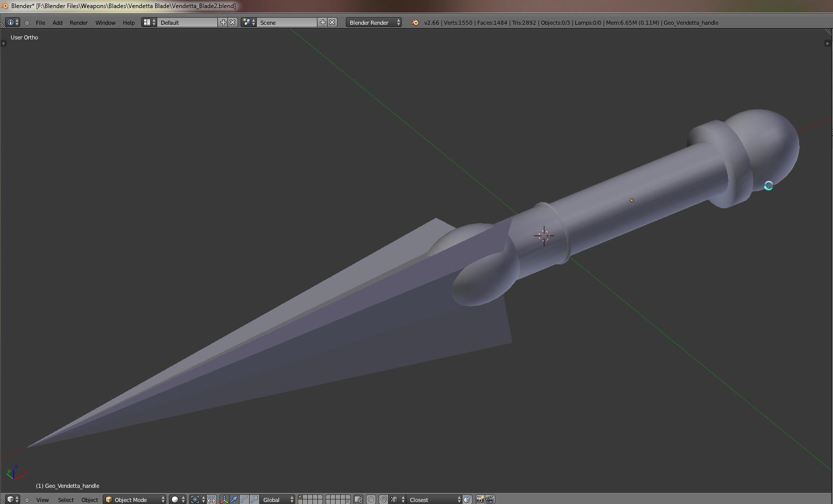The image size is (833, 504).
Task: Click the Scene name field
Action: pyautogui.click(x=287, y=22)
